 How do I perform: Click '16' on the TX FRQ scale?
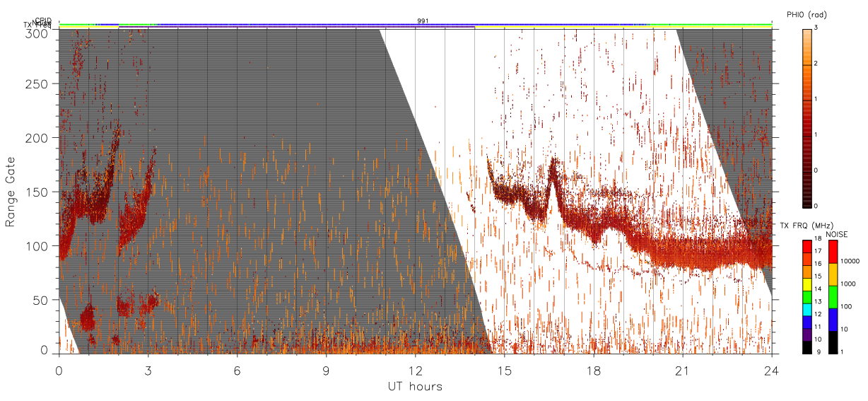coord(818,262)
